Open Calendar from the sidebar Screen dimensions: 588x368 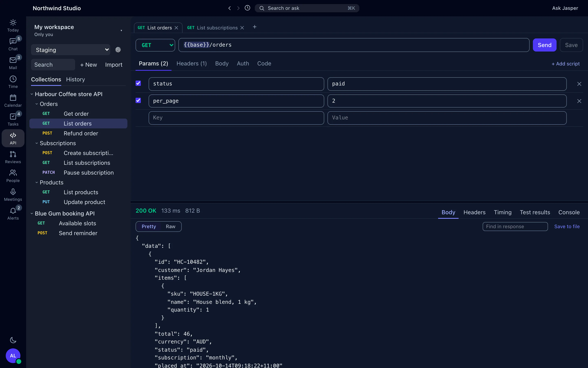pos(13,101)
